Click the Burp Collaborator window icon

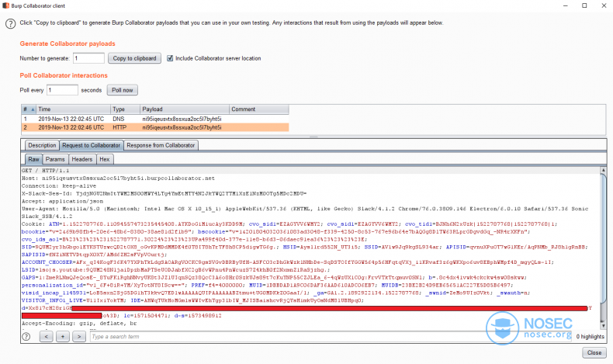pos(5,5)
